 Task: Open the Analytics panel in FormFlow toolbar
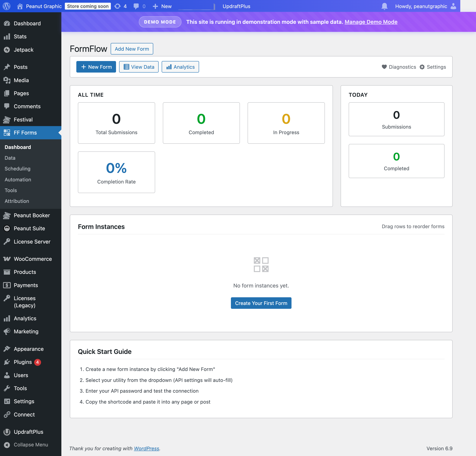[180, 67]
